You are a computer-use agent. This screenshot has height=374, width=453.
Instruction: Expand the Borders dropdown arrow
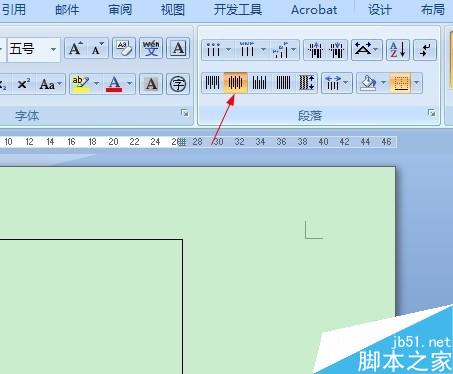tap(417, 83)
